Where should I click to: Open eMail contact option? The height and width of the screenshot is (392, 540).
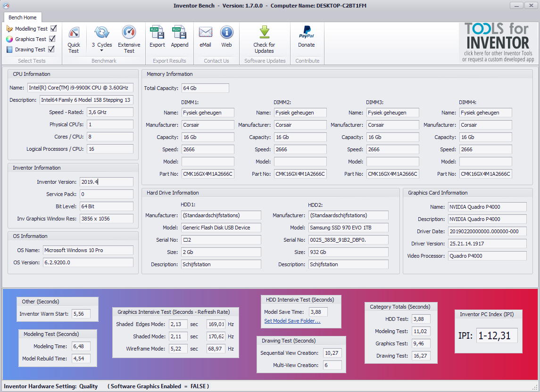(x=205, y=37)
